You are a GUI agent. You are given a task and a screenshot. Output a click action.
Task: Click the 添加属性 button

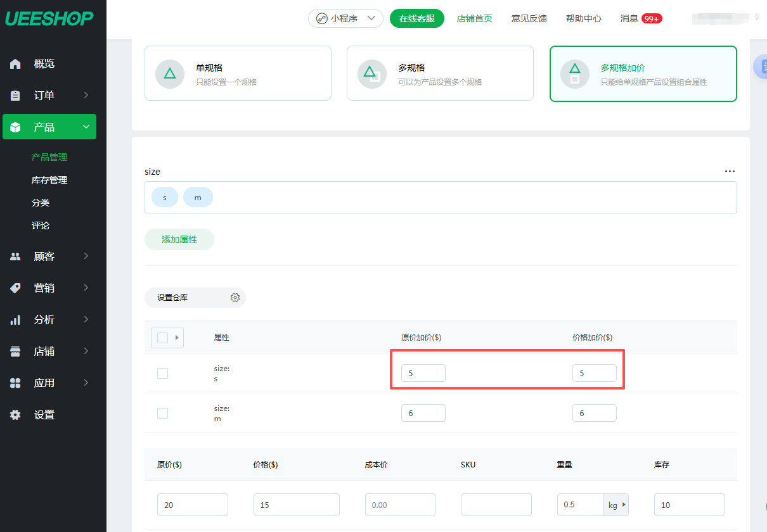point(179,240)
